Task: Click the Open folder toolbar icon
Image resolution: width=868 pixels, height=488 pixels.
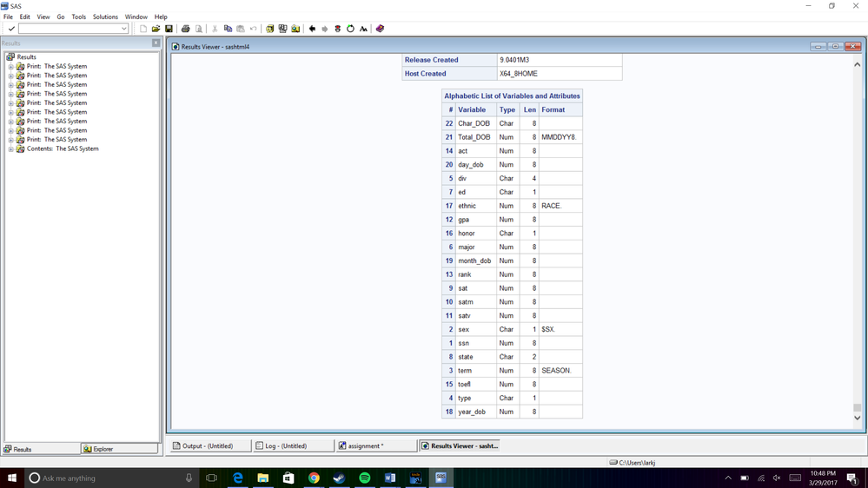Action: (x=156, y=29)
